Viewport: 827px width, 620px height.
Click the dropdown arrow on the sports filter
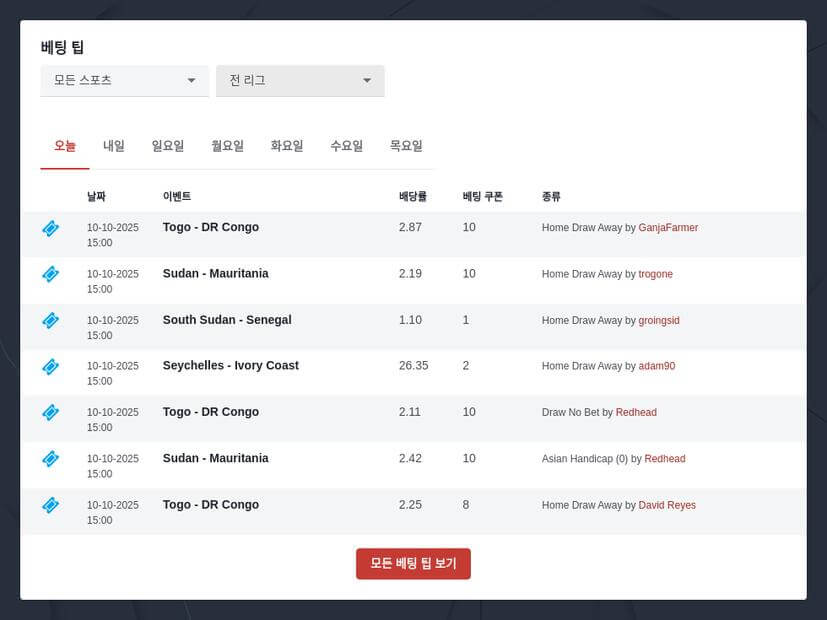pos(191,80)
